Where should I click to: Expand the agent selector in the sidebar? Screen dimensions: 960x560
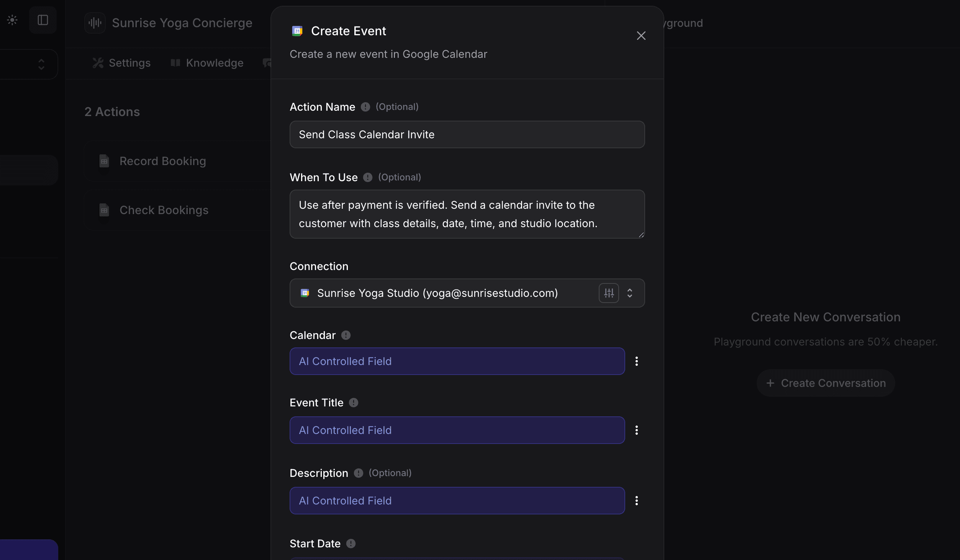tap(41, 64)
